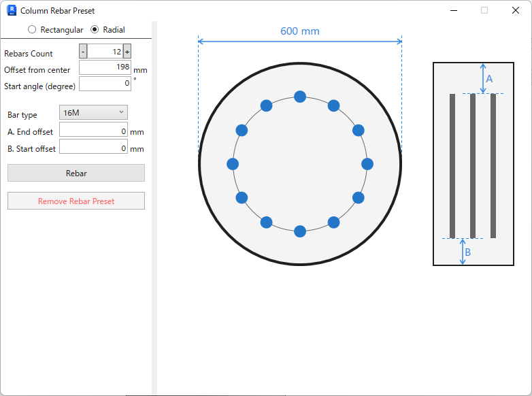This screenshot has height=396, width=532.
Task: Click the B offset label in elevation preview
Action: [468, 252]
